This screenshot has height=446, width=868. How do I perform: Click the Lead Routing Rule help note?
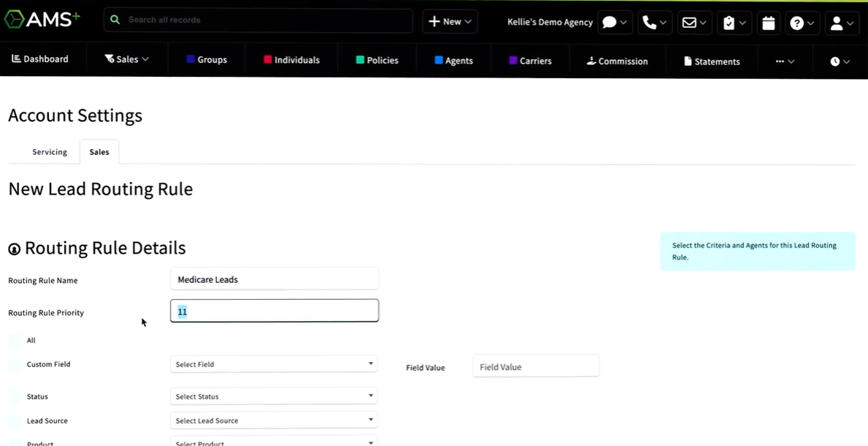coord(757,251)
